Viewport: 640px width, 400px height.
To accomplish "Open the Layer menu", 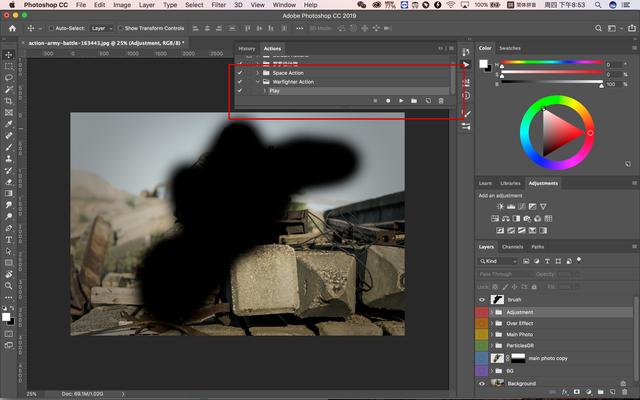I will 147,5.
